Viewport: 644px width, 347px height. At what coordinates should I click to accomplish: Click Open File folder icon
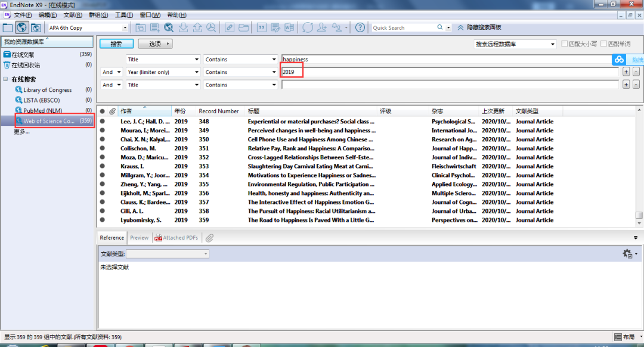(x=243, y=27)
